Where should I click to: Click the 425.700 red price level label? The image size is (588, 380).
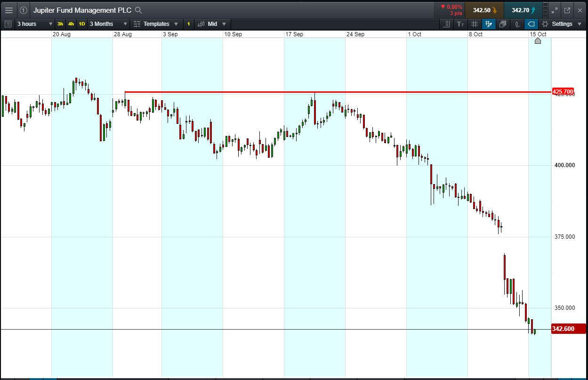(563, 91)
